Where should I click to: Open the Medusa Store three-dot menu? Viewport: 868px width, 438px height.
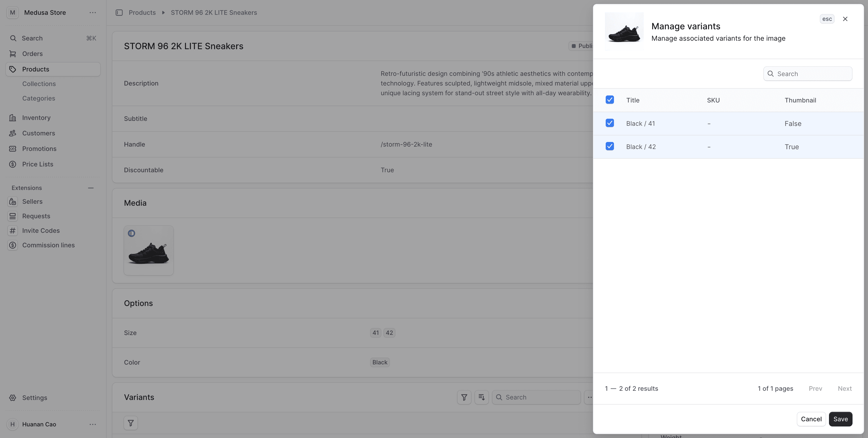[93, 13]
